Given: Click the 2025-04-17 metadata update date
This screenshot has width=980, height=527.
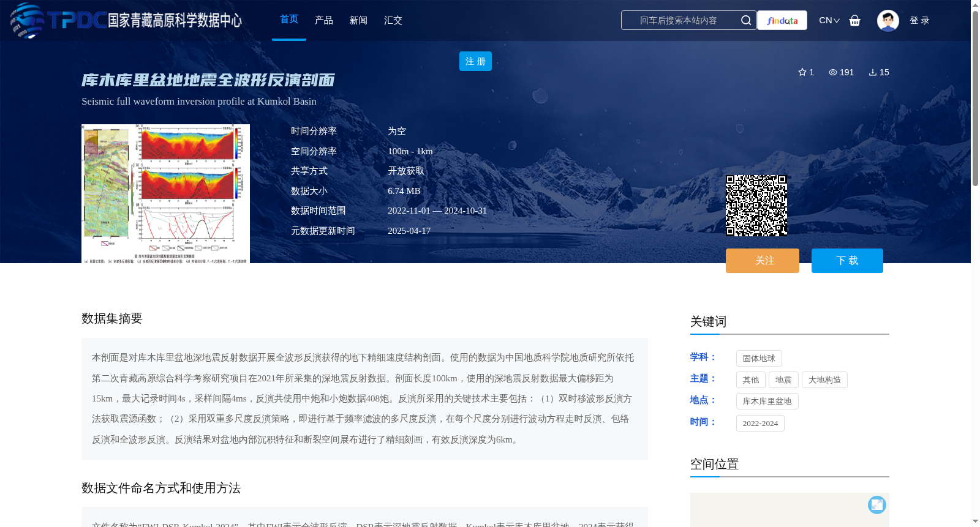Looking at the screenshot, I should click(409, 231).
